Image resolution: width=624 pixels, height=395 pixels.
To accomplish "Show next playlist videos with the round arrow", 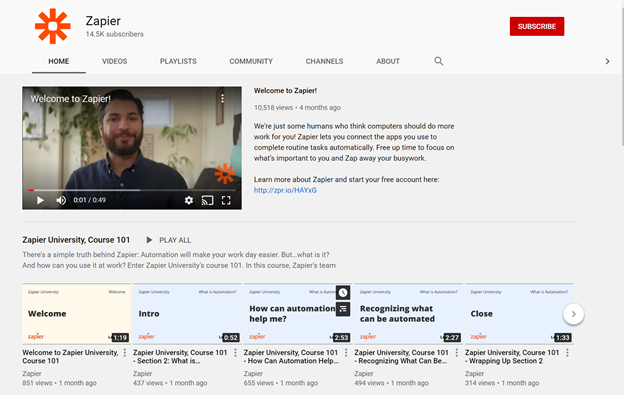I will coord(573,314).
